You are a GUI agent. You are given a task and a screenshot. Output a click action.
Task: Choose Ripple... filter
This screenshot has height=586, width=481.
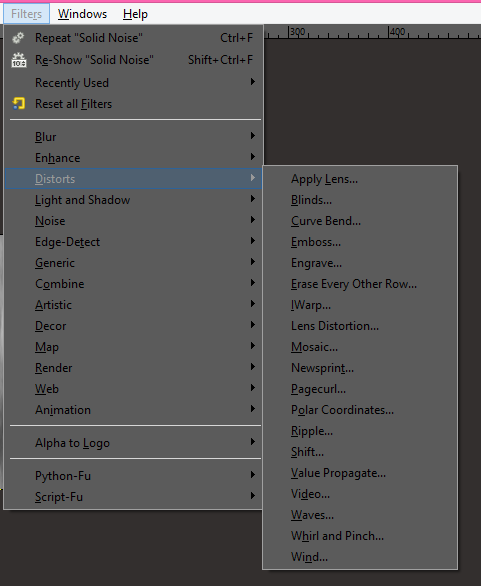(x=360, y=431)
